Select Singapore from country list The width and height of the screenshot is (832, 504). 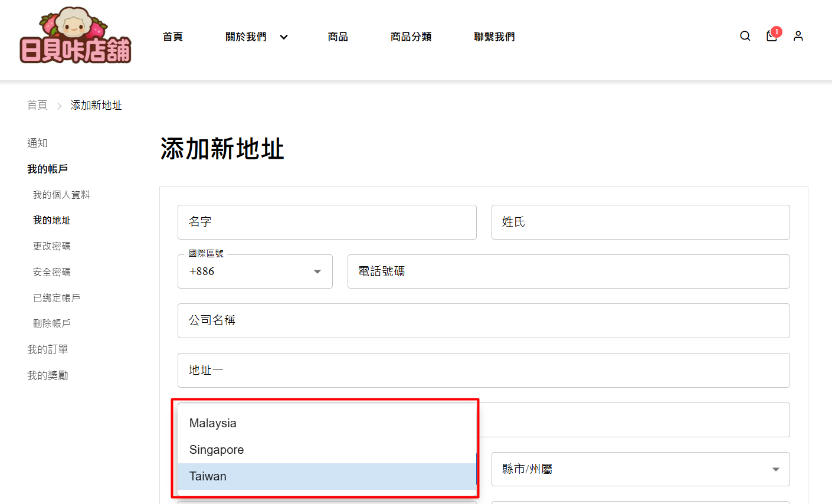pyautogui.click(x=217, y=450)
